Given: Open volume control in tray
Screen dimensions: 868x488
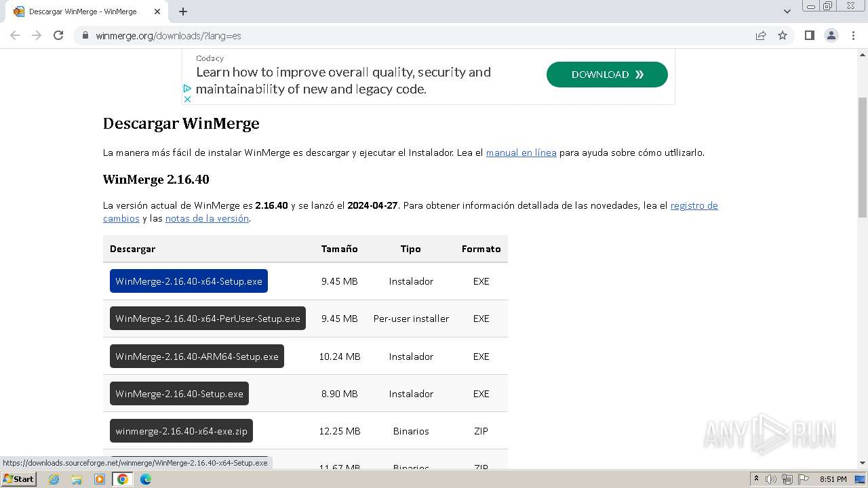Looking at the screenshot, I should 771,479.
